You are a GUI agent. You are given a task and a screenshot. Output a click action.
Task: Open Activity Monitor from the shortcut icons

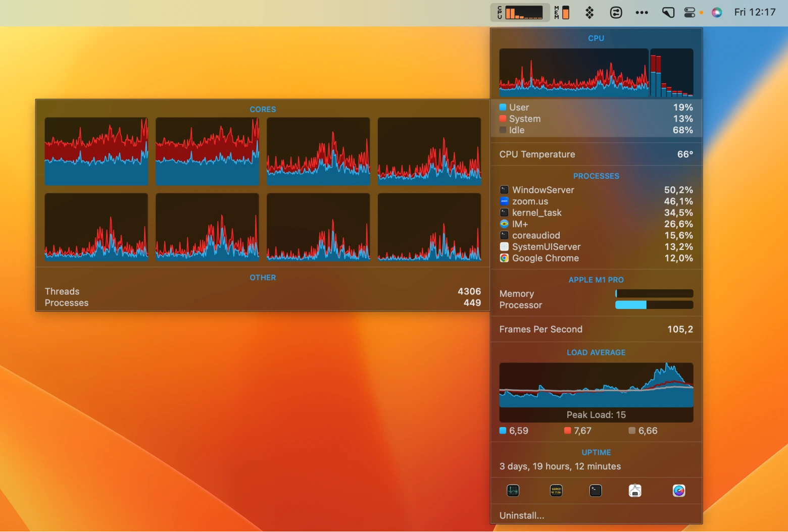coord(513,491)
